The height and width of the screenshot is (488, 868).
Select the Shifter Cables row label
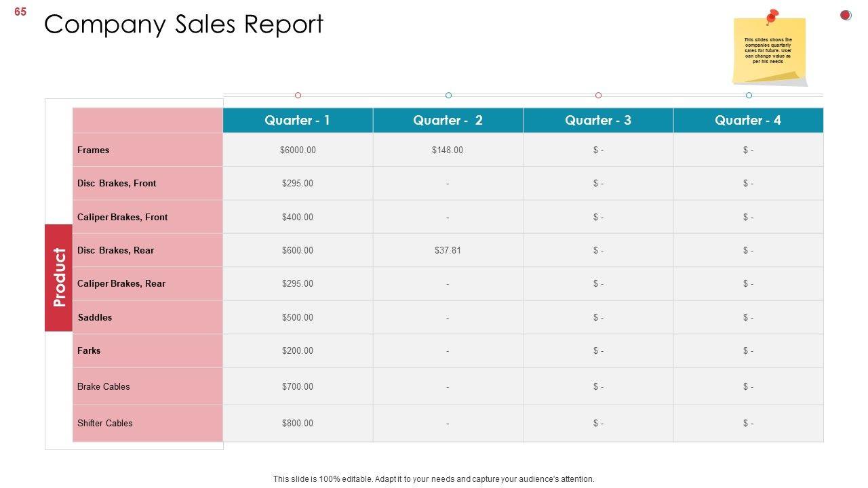(x=105, y=423)
